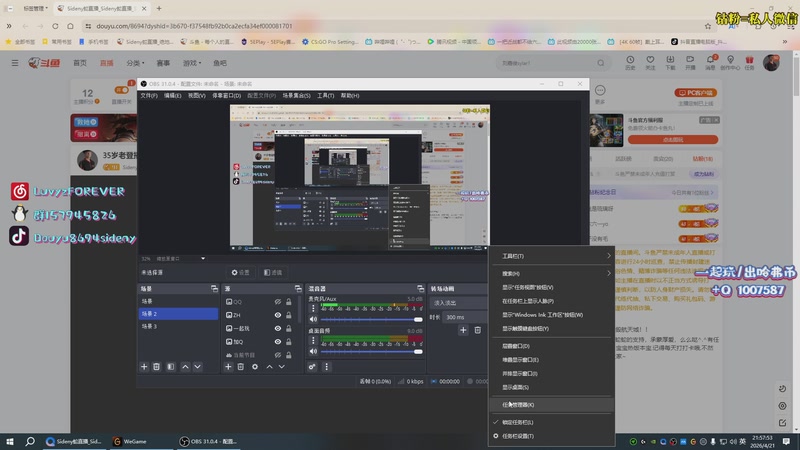
Task: Toggle visibility of 加Q source
Action: pyautogui.click(x=278, y=342)
